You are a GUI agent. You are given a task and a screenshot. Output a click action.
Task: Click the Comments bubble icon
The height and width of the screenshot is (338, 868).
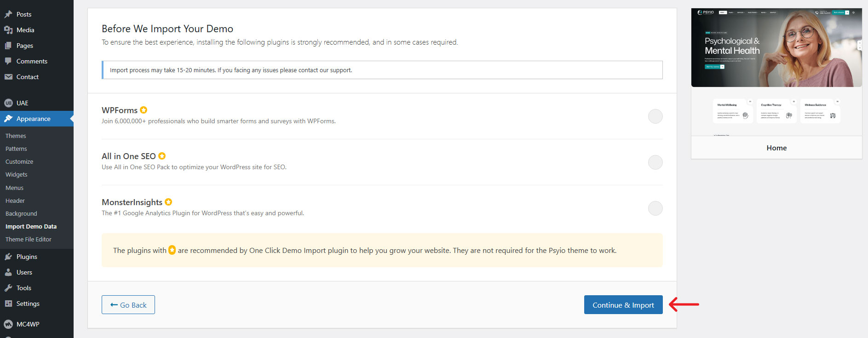click(x=8, y=61)
